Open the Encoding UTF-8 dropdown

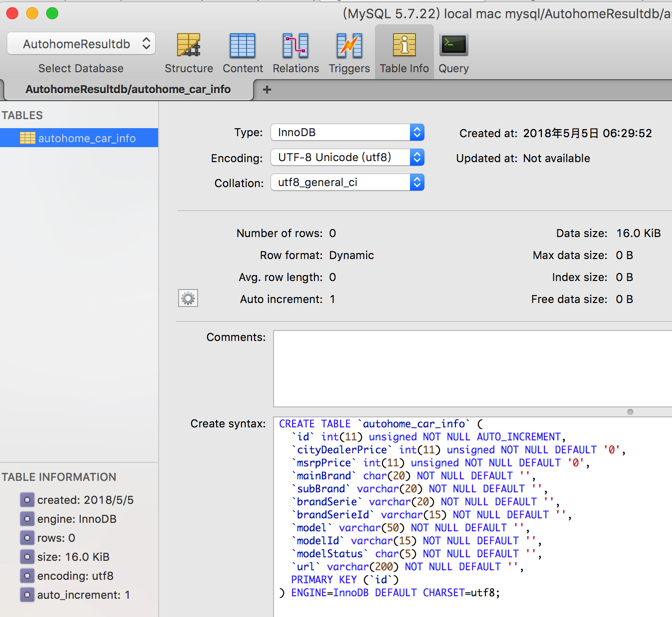[347, 158]
